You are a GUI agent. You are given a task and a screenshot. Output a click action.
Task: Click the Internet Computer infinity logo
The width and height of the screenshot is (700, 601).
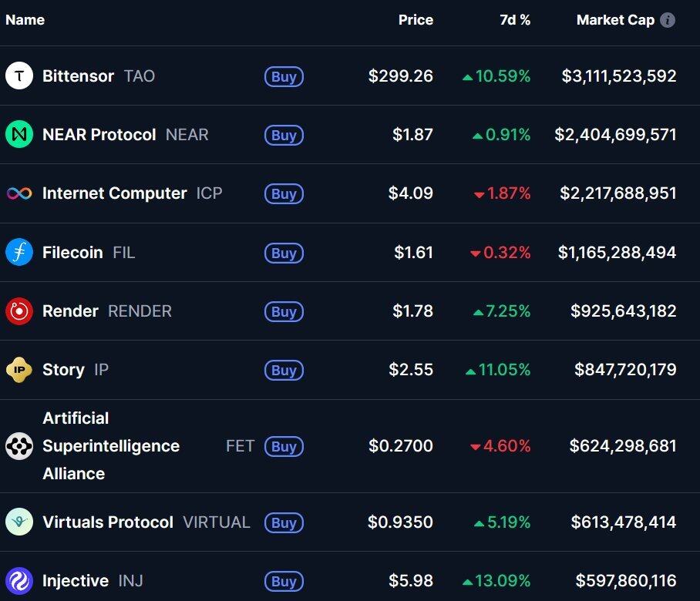click(19, 193)
